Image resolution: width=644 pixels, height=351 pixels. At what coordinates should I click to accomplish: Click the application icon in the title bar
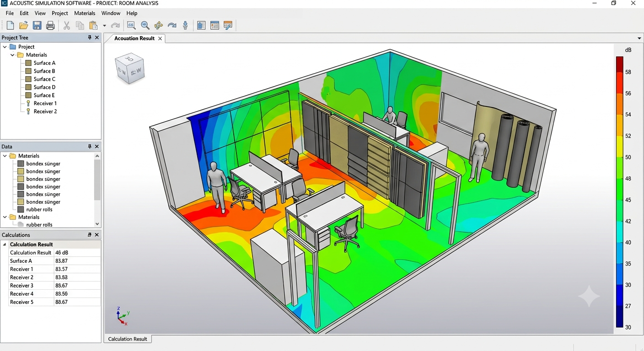click(5, 3)
